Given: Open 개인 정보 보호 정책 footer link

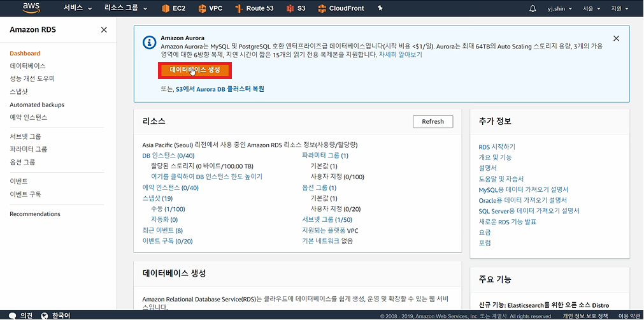Looking at the screenshot, I should pos(585,316).
